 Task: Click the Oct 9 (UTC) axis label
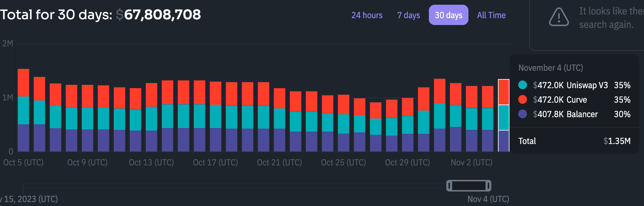click(87, 162)
